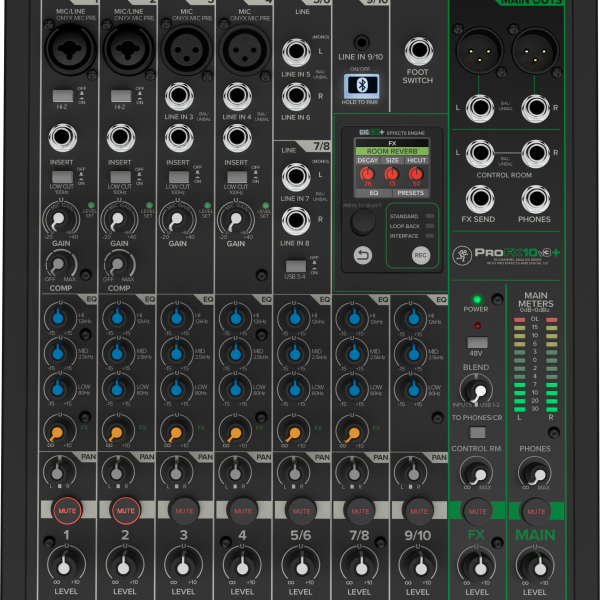Viewport: 600px width, 600px height.
Task: Click the back arrow button under the FX screen
Action: coord(362,255)
